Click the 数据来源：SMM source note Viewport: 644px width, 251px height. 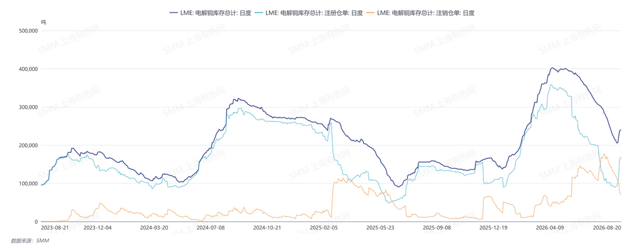pyautogui.click(x=30, y=241)
